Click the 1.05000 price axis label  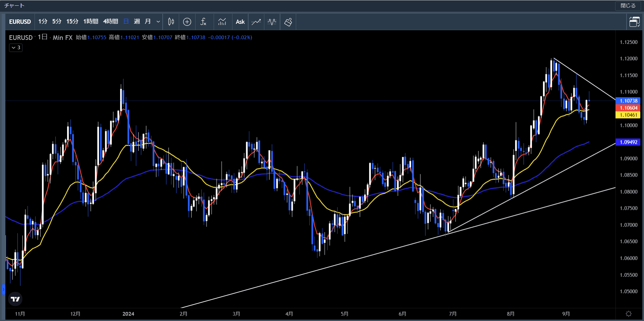point(629,292)
